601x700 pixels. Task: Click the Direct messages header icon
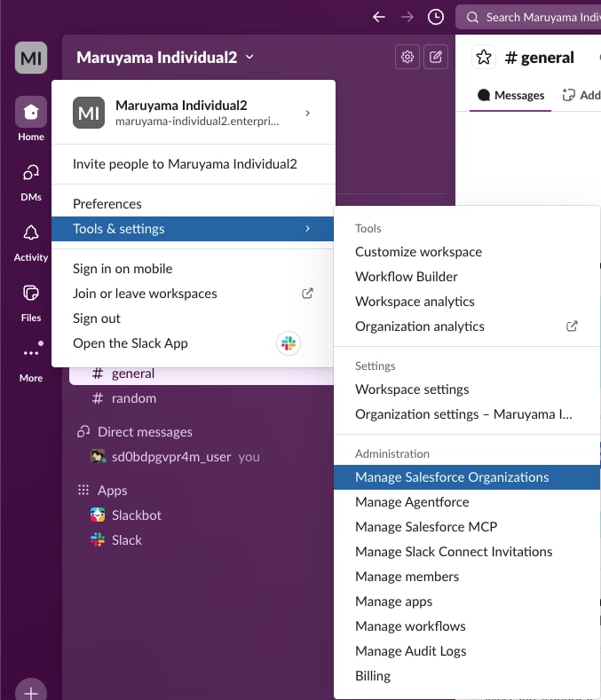point(83,432)
